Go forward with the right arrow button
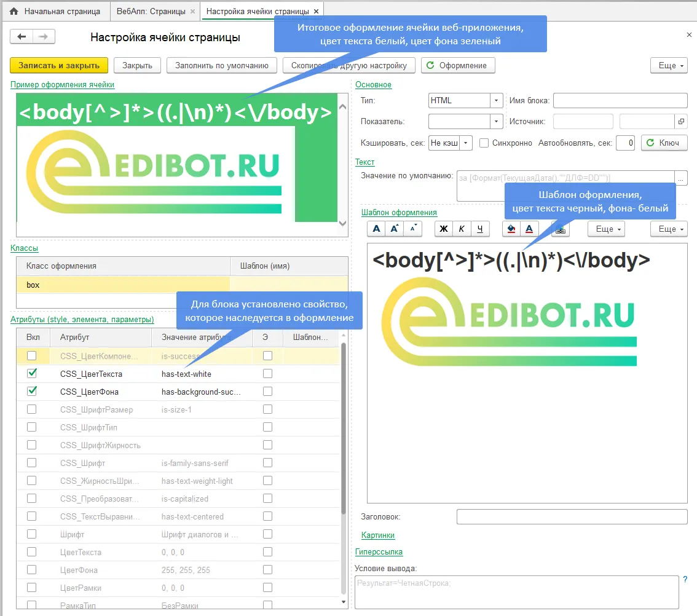This screenshot has width=697, height=616. [43, 36]
